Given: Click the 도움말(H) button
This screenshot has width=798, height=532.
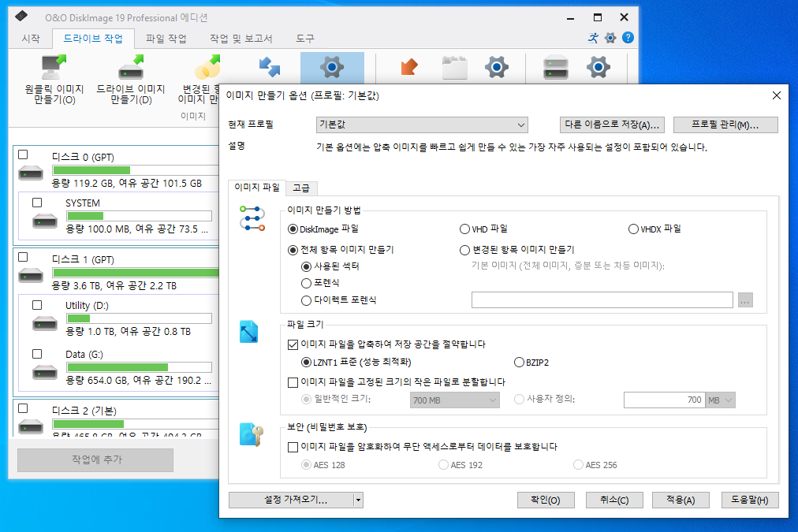Looking at the screenshot, I should 750,500.
